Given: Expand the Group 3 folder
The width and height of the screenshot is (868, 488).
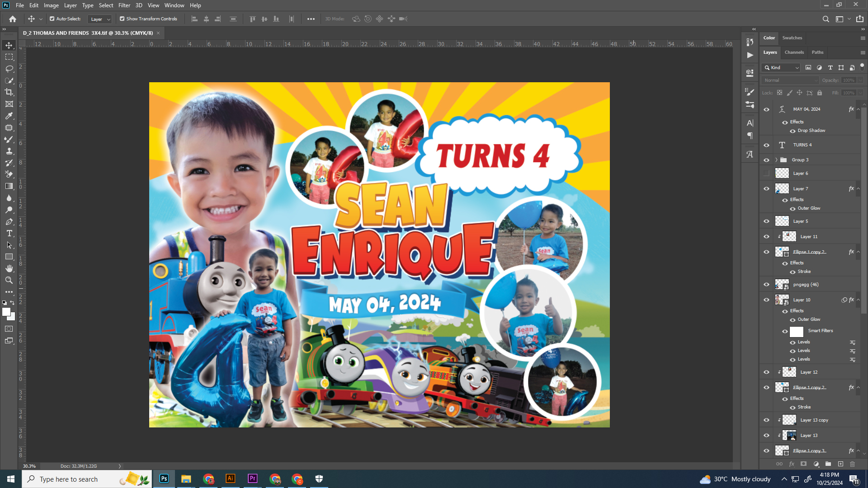Looking at the screenshot, I should (x=776, y=160).
